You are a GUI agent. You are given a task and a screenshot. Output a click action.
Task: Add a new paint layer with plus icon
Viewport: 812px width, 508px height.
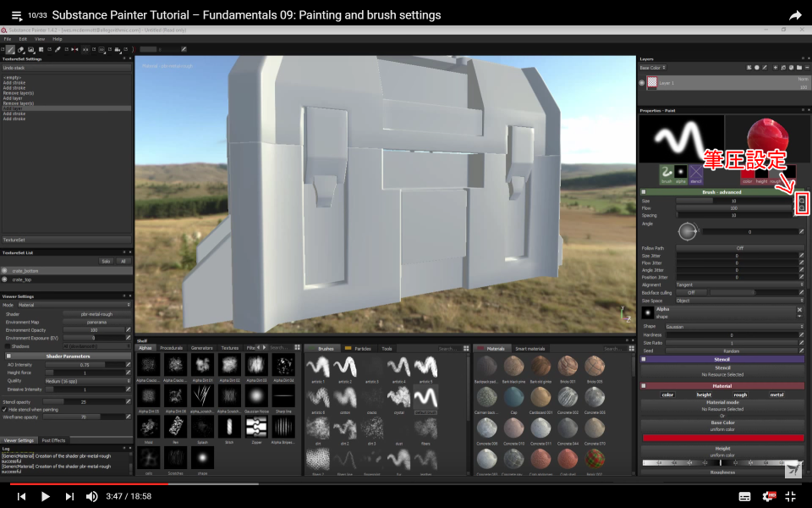pyautogui.click(x=776, y=68)
